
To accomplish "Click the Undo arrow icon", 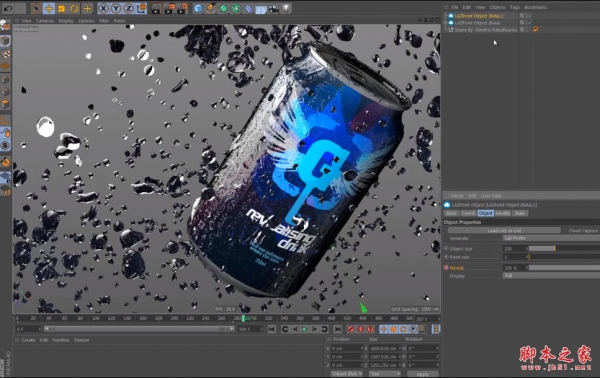I will click(8, 8).
